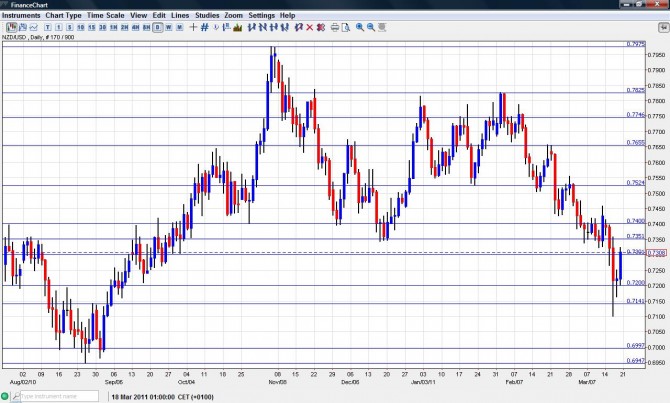Screen dimensions: 670x403
Task: Click the greyed reset zoom icon
Action: tap(382, 27)
